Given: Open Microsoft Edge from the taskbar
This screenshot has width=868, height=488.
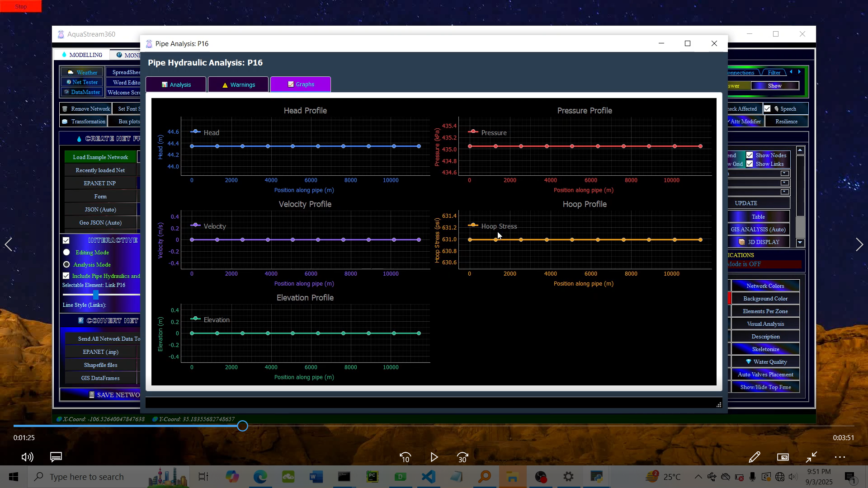Looking at the screenshot, I should pyautogui.click(x=260, y=477).
